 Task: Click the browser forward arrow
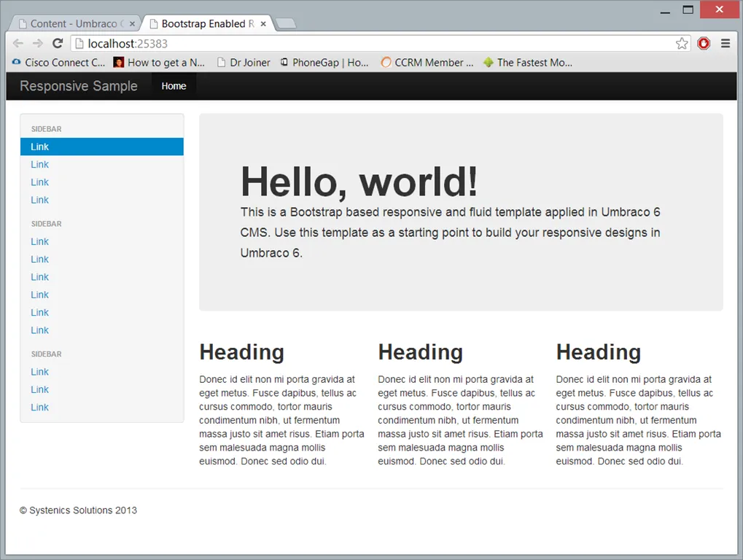(x=38, y=44)
